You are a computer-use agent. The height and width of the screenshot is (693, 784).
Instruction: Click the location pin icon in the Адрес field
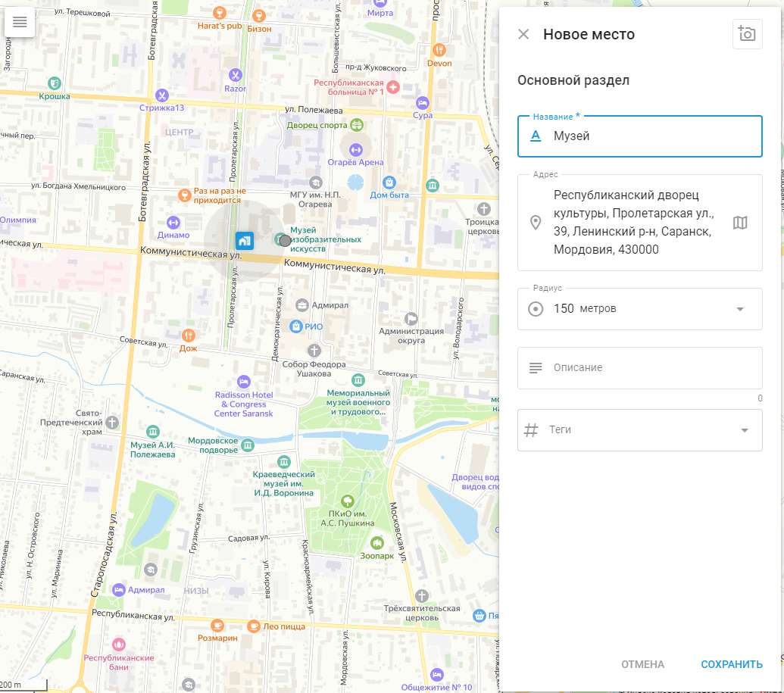(x=536, y=223)
